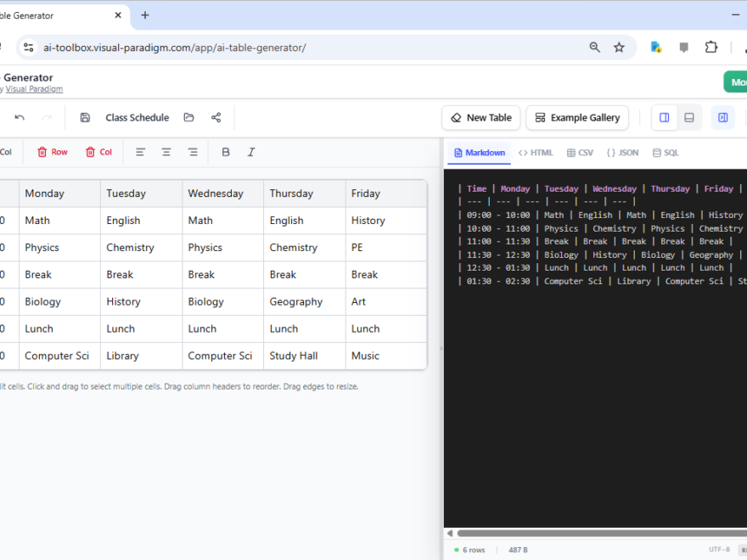Open the SQL export view

tap(665, 153)
